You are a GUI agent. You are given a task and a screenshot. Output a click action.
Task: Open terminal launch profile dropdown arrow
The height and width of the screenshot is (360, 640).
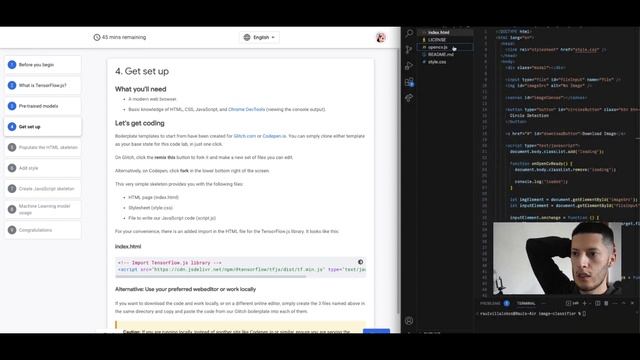pos(590,303)
